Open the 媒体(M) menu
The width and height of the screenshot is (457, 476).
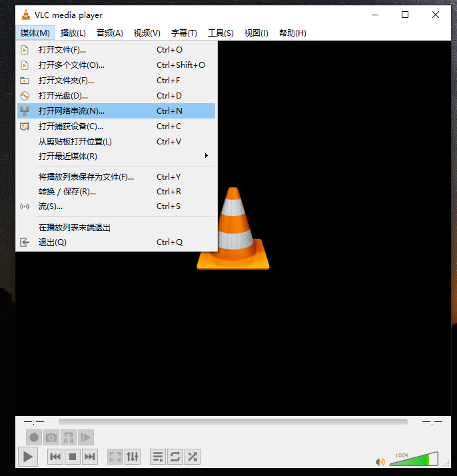[35, 33]
